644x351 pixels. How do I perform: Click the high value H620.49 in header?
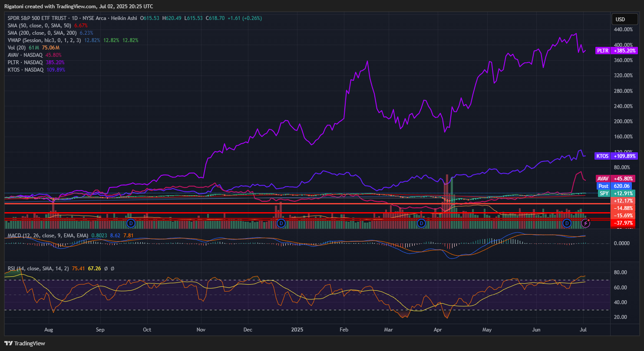(173, 18)
